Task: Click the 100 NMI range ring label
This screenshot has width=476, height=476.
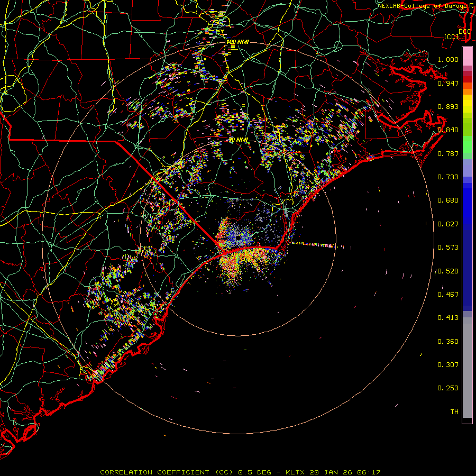Action: pos(237,42)
